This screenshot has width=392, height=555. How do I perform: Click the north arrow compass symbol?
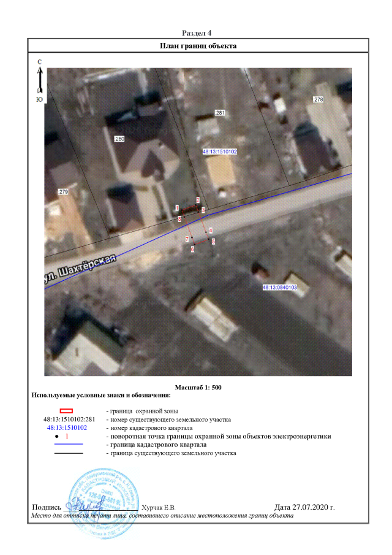coord(40,80)
